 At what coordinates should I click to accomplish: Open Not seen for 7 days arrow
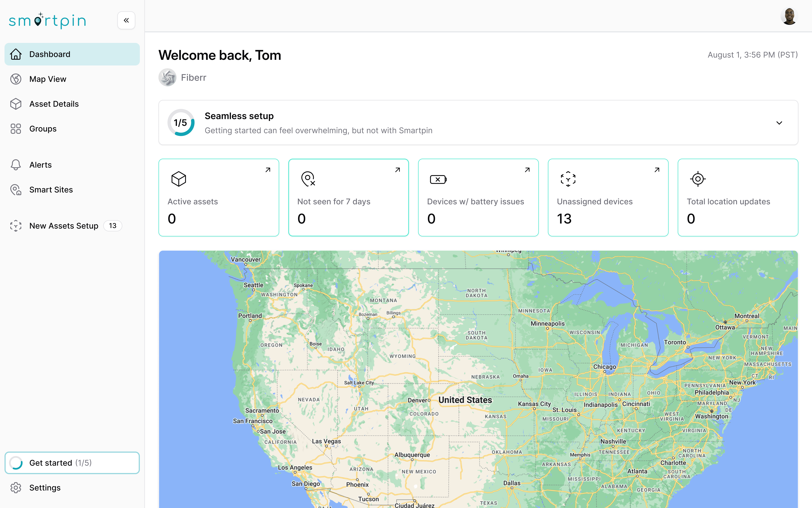[x=398, y=170]
